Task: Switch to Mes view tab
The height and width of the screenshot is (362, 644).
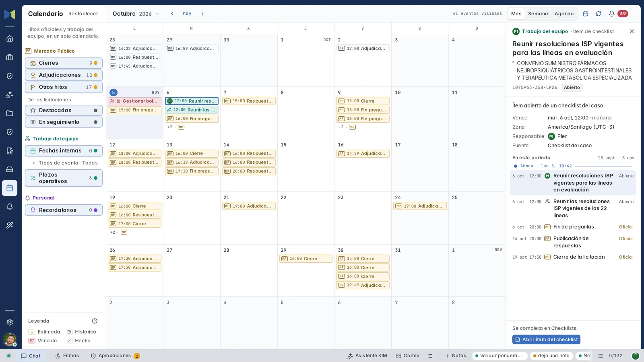Action: tap(516, 14)
